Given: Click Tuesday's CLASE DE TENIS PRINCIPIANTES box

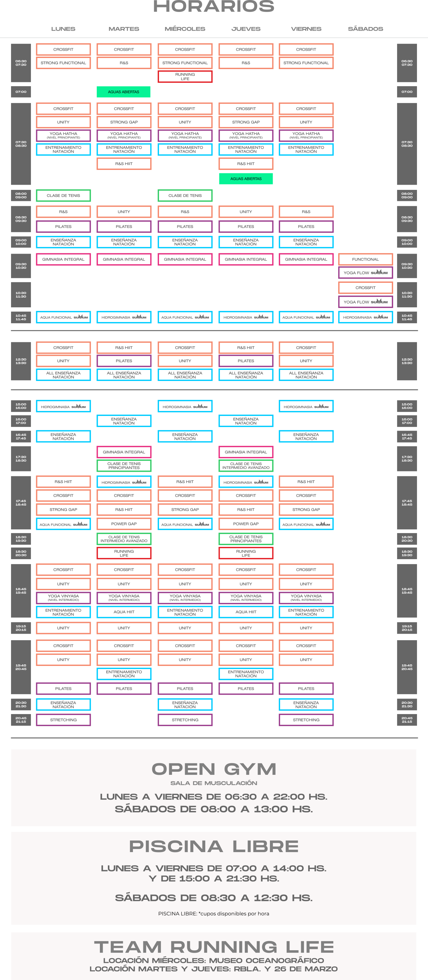Looking at the screenshot, I should coord(123,466).
